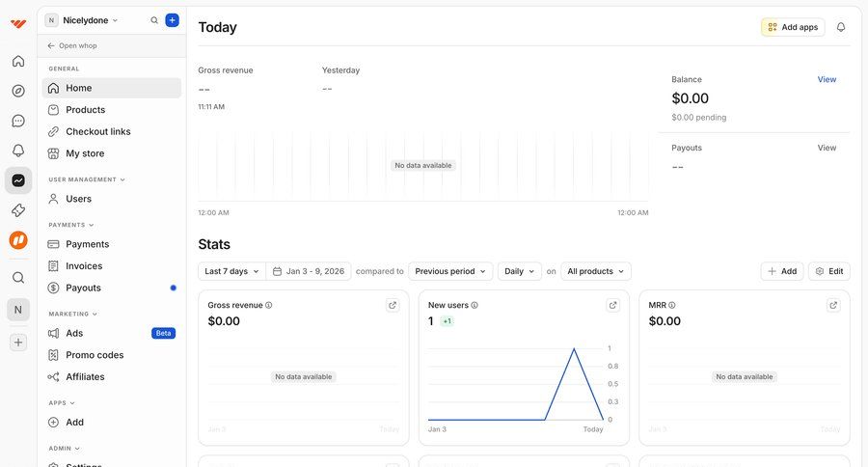Viewport: 868px width, 467px height.
Task: Click the blue plus create button
Action: [x=173, y=20]
